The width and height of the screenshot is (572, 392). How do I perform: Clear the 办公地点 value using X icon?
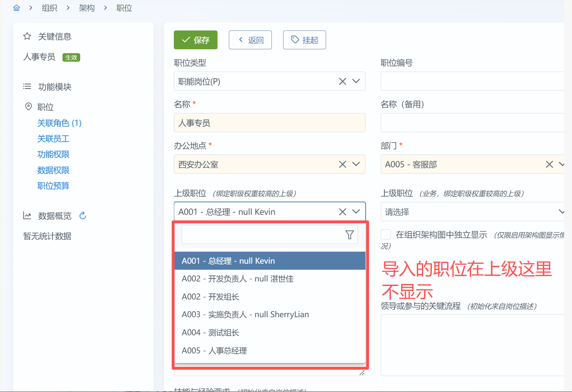[x=342, y=164]
